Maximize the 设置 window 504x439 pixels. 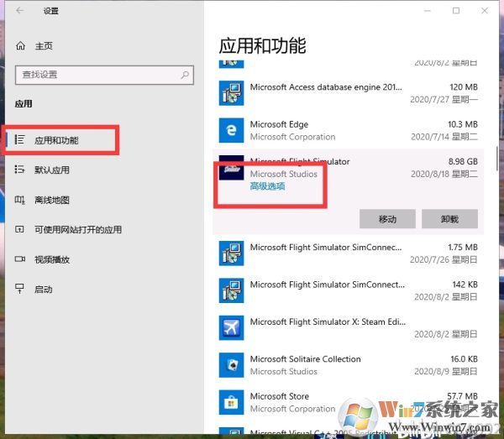[x=456, y=11]
